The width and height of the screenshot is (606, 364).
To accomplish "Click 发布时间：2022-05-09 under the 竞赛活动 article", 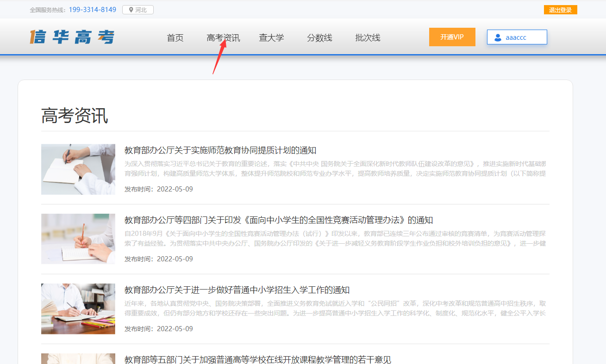I will pos(159,259).
